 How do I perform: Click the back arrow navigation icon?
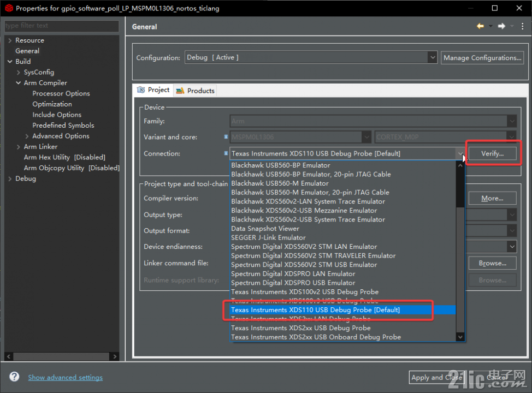[x=480, y=26]
